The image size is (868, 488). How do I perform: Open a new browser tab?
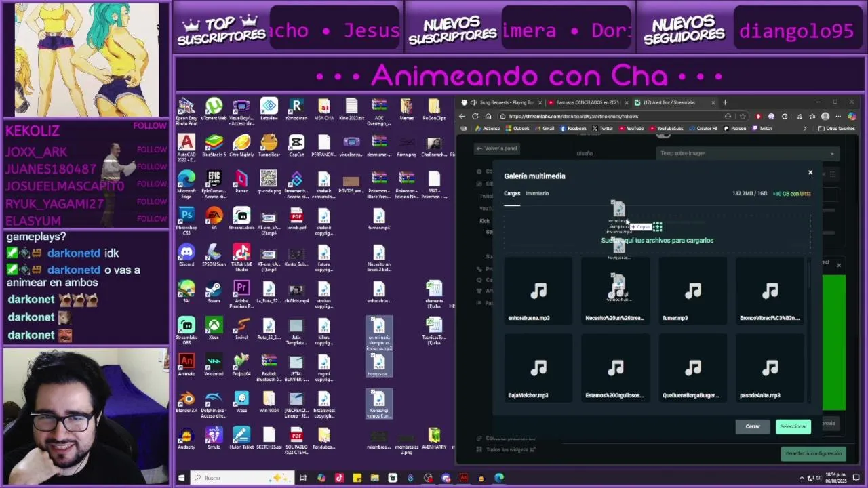[x=725, y=102]
